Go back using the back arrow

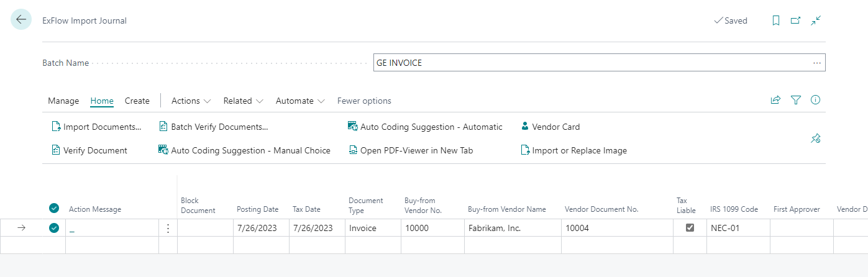(x=21, y=20)
